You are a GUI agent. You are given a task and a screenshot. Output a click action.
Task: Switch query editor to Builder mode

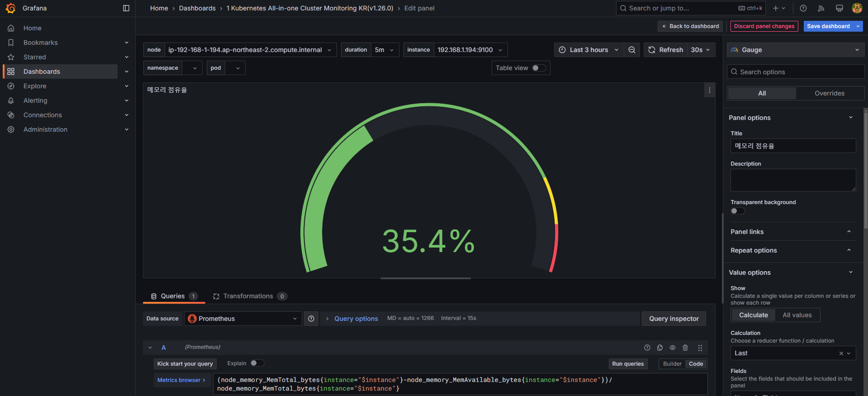point(672,364)
